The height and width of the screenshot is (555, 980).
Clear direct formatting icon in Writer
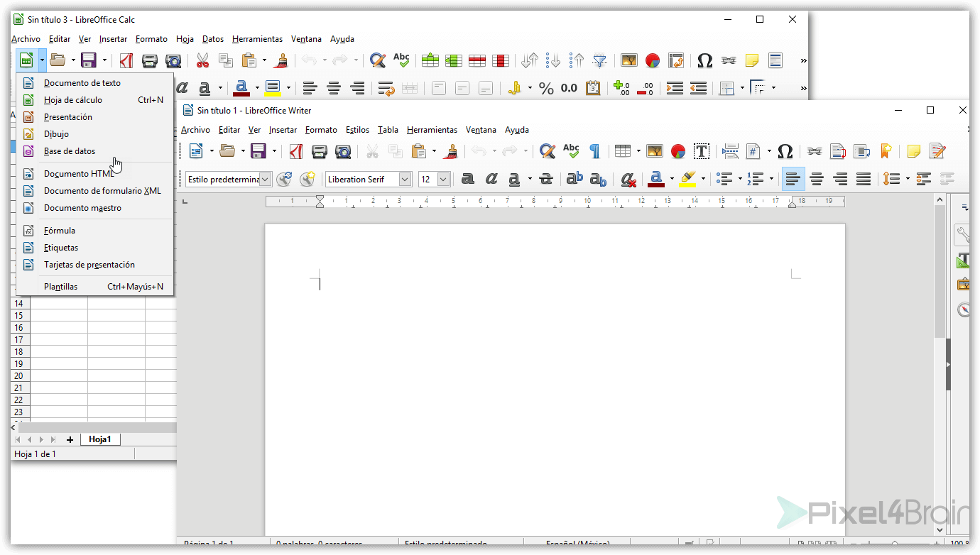tap(628, 180)
